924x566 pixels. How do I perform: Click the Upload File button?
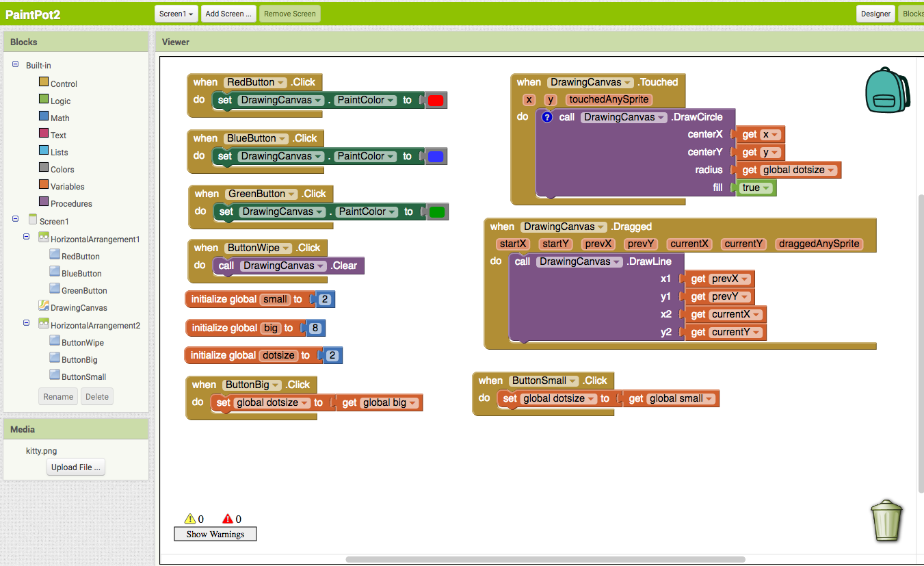pos(76,467)
